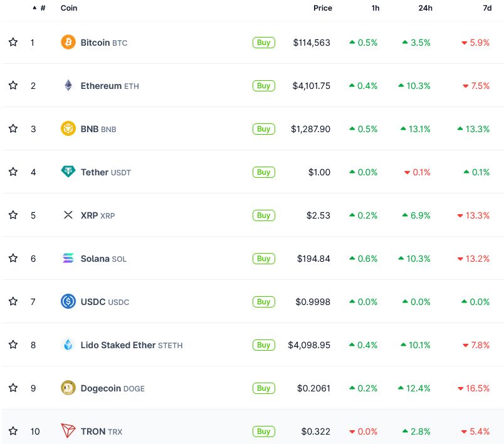Click the Ethereum diamond logo
The image size is (504, 444).
pyautogui.click(x=68, y=86)
